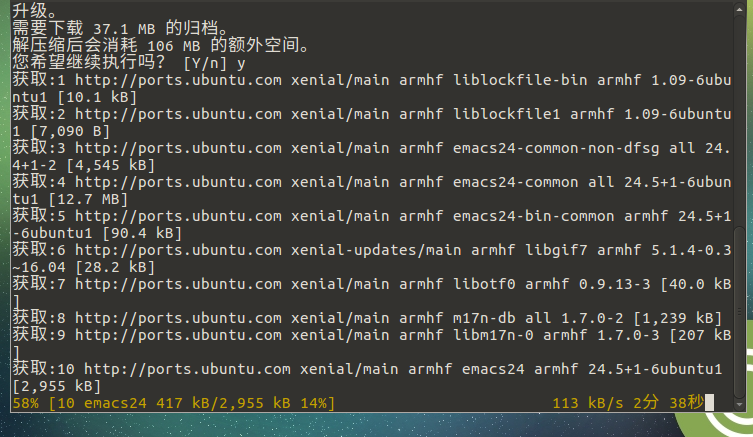Click the ports.ubuntu.com URL on fetch line 10
This screenshot has height=437, width=753.
point(186,369)
